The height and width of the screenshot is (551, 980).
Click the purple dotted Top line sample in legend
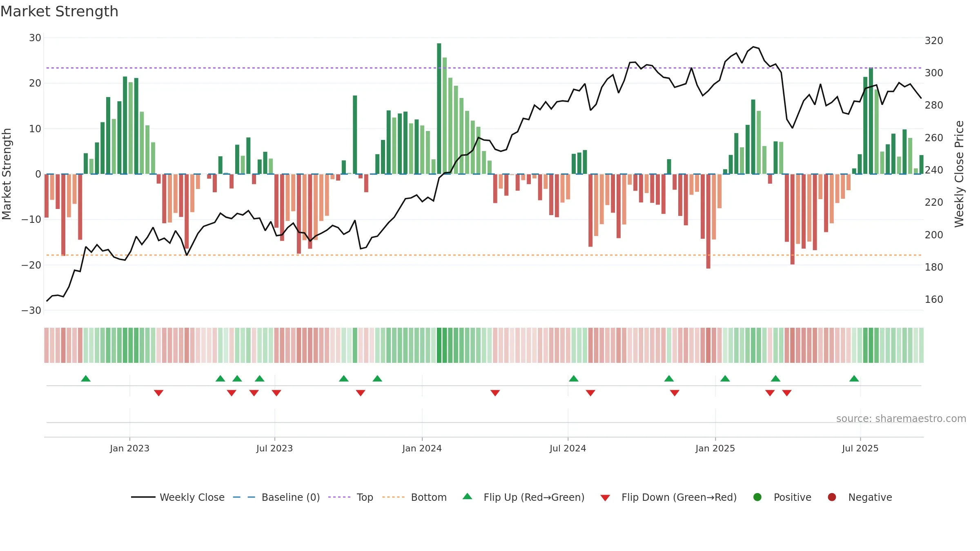pos(339,497)
